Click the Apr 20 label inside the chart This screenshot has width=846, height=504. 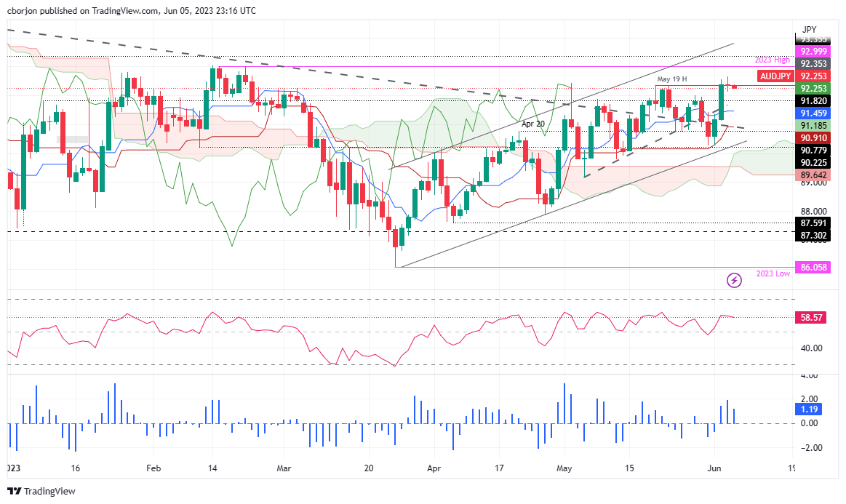(534, 124)
